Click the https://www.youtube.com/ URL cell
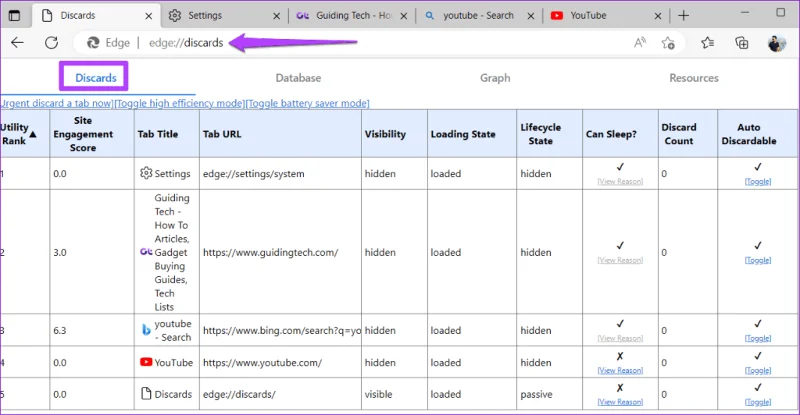The width and height of the screenshot is (800, 415). [281, 362]
